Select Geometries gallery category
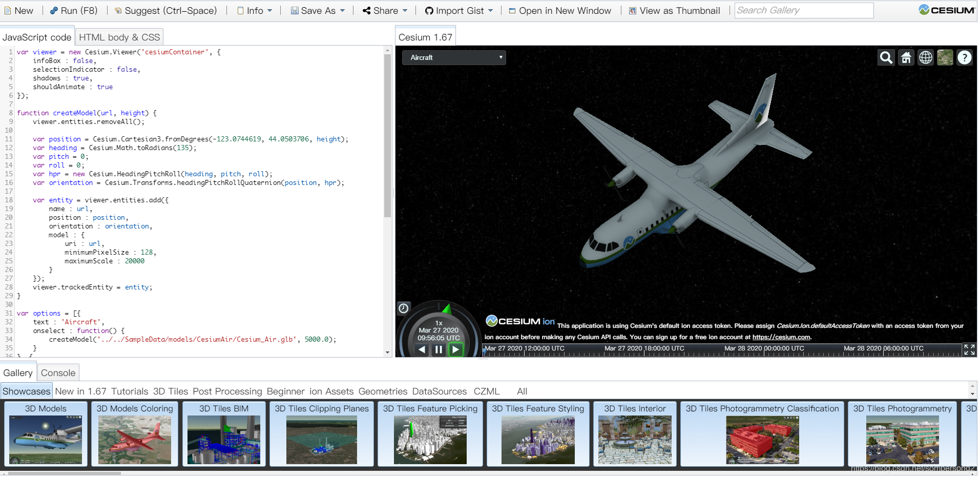The height and width of the screenshot is (478, 980). point(383,391)
